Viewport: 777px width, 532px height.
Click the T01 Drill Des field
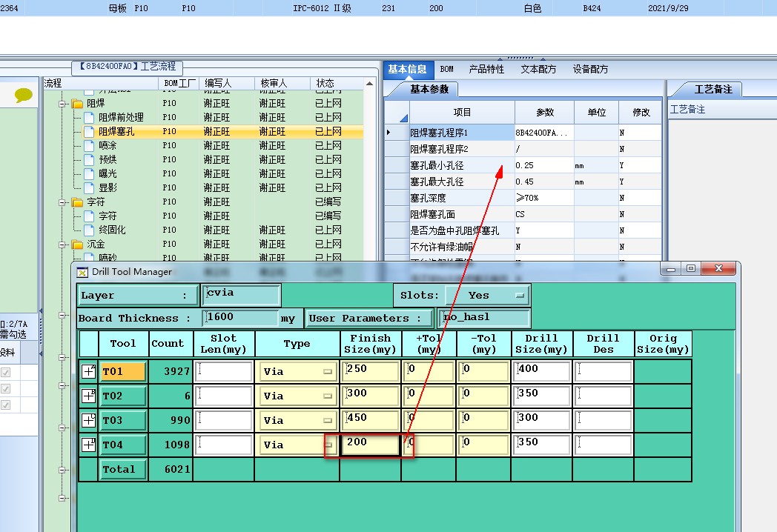coord(603,371)
